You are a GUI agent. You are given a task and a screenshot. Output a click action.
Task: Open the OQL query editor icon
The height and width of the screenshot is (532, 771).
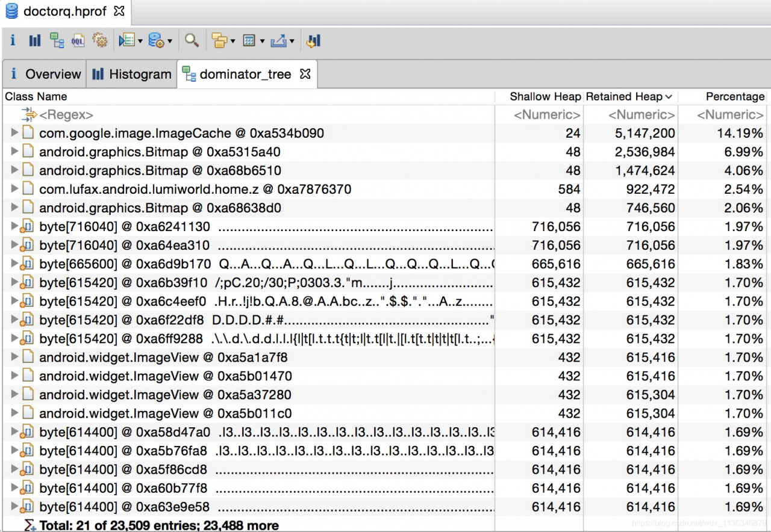click(x=78, y=40)
